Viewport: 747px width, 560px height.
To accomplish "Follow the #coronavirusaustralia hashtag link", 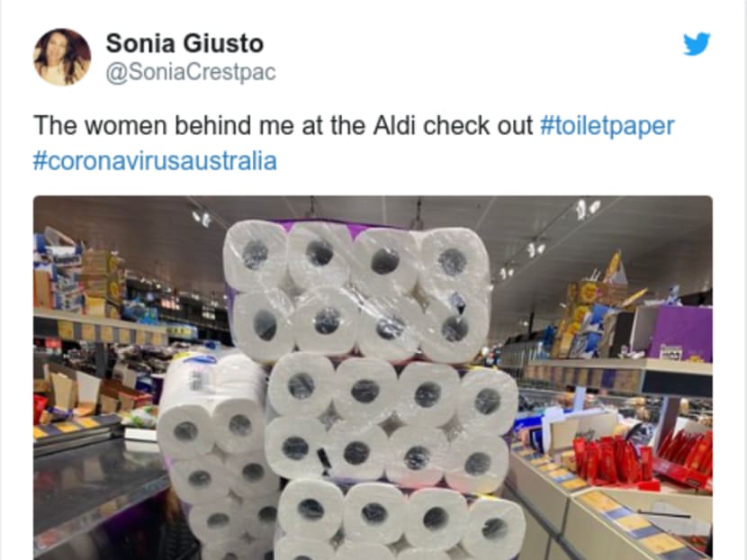I will tap(155, 160).
